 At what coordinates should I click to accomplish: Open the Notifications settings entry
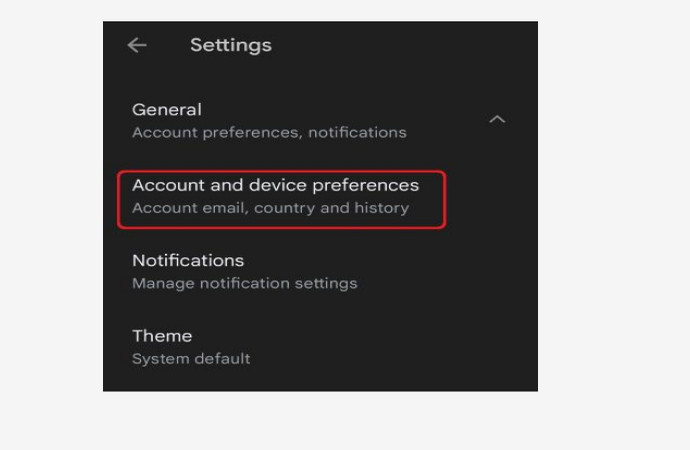[244, 271]
